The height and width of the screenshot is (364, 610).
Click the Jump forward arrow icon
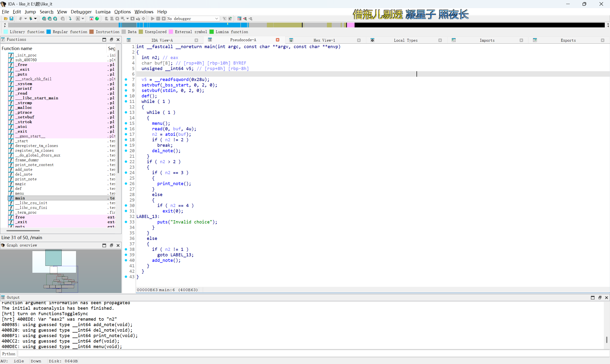(x=31, y=19)
